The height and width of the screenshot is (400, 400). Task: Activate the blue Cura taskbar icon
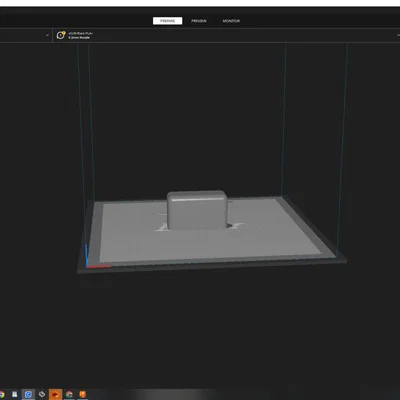coord(28,395)
